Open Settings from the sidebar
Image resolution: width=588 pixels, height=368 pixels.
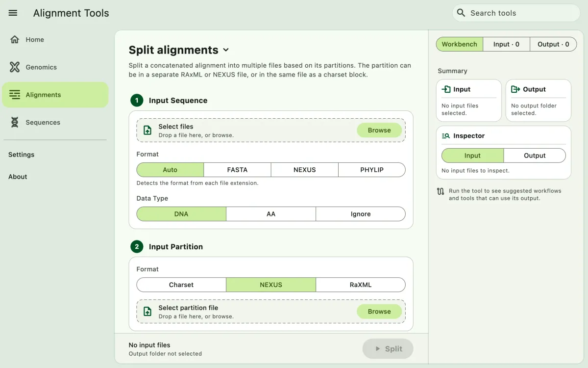click(x=22, y=155)
